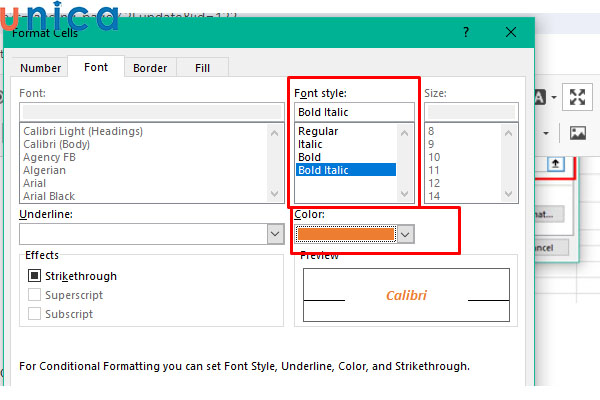Choose Bold from Font style list
Screen dimensions: 600x400
309,157
